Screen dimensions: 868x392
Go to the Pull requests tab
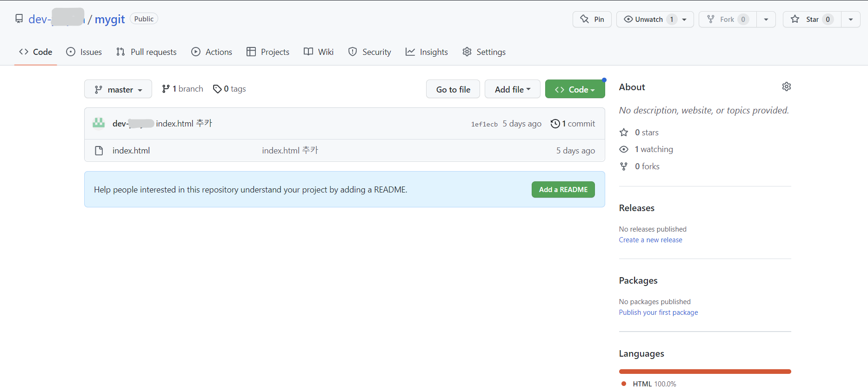147,52
